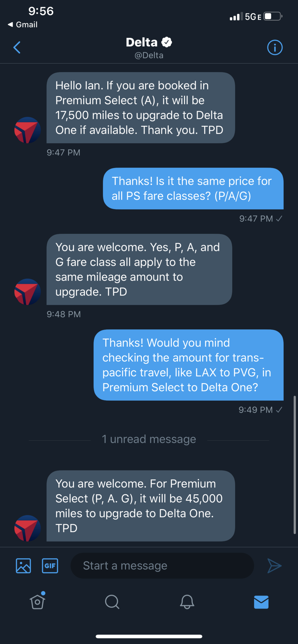Tap the back arrow to leave conversation
Image resolution: width=298 pixels, height=644 pixels.
[17, 48]
